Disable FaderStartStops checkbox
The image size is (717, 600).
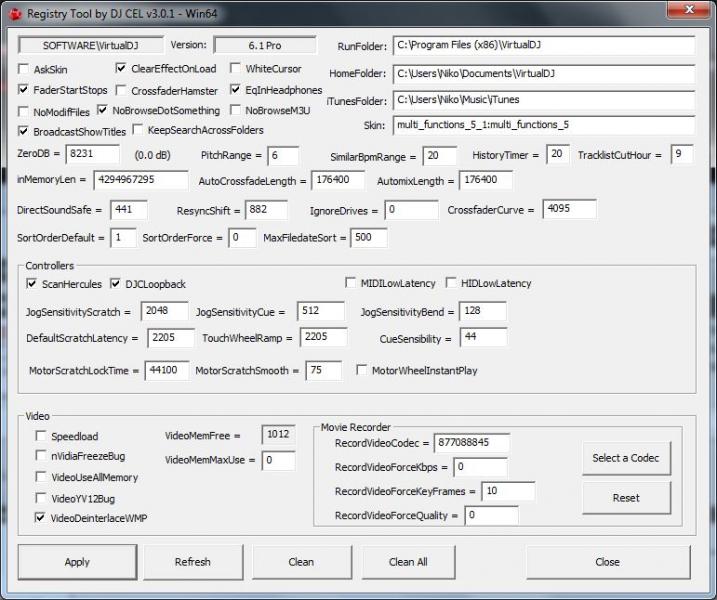pyautogui.click(x=23, y=89)
